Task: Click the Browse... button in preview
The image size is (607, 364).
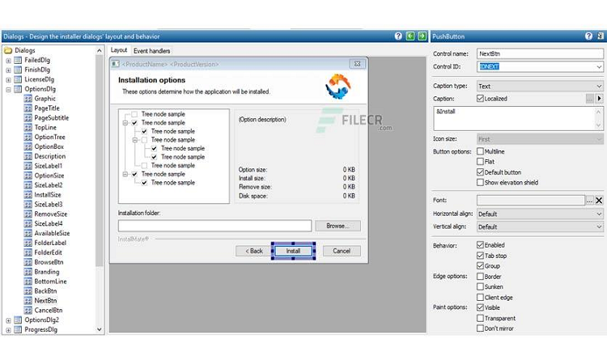Action: pyautogui.click(x=337, y=226)
